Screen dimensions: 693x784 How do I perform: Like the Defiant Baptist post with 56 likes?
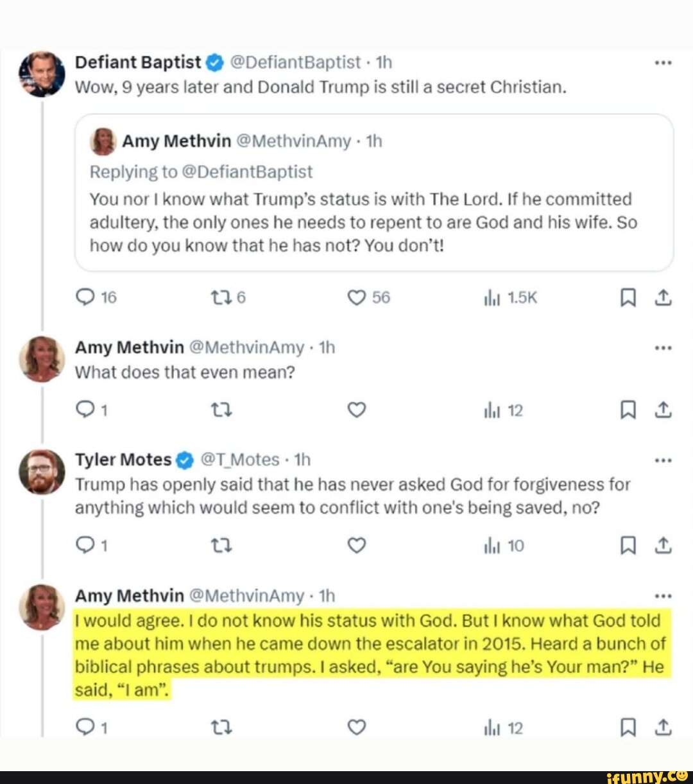[356, 297]
